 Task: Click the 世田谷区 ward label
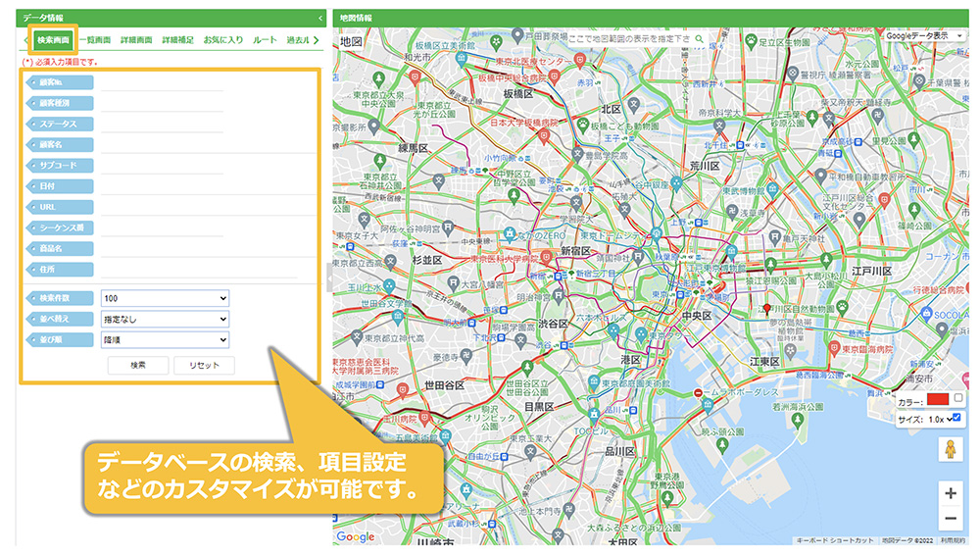(444, 385)
